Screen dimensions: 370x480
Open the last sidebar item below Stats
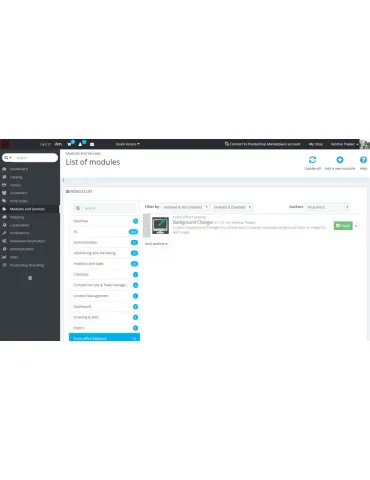point(27,265)
